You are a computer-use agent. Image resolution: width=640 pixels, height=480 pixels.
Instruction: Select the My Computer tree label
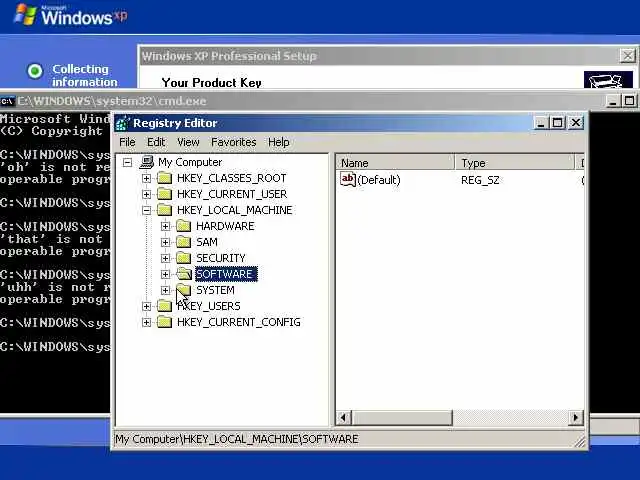click(x=190, y=162)
